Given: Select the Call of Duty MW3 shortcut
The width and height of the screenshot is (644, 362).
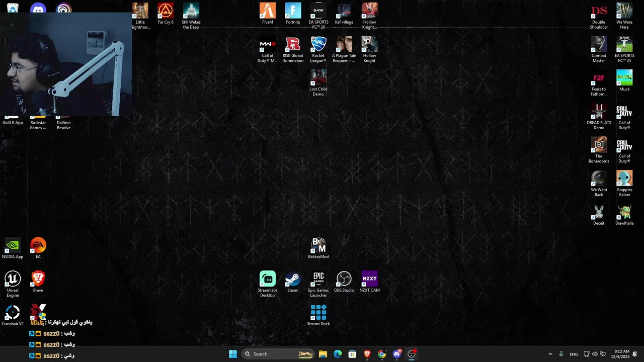Looking at the screenshot, I should (x=268, y=50).
